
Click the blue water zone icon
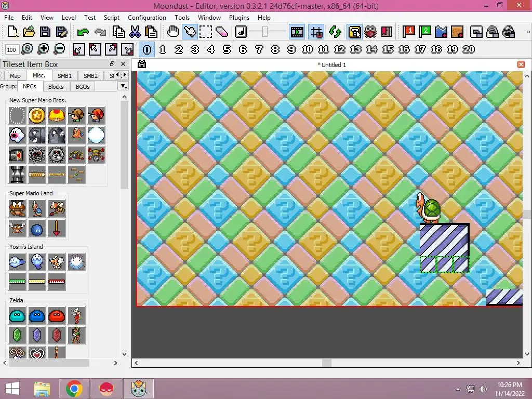(441, 32)
